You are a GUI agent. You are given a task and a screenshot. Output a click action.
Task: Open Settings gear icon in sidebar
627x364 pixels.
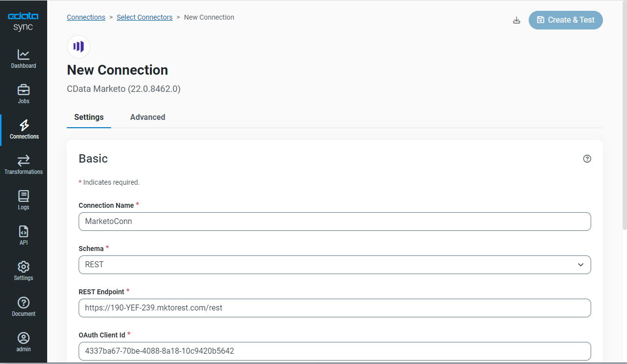click(x=24, y=267)
